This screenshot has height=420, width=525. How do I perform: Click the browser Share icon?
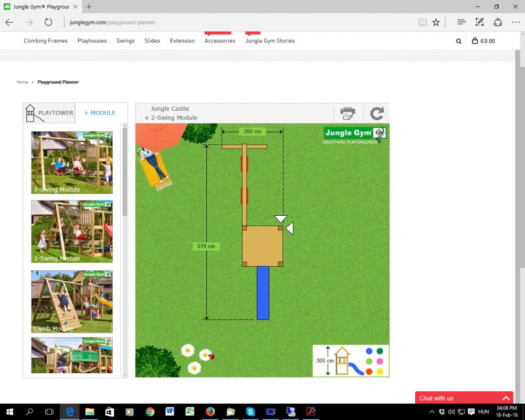pos(498,22)
